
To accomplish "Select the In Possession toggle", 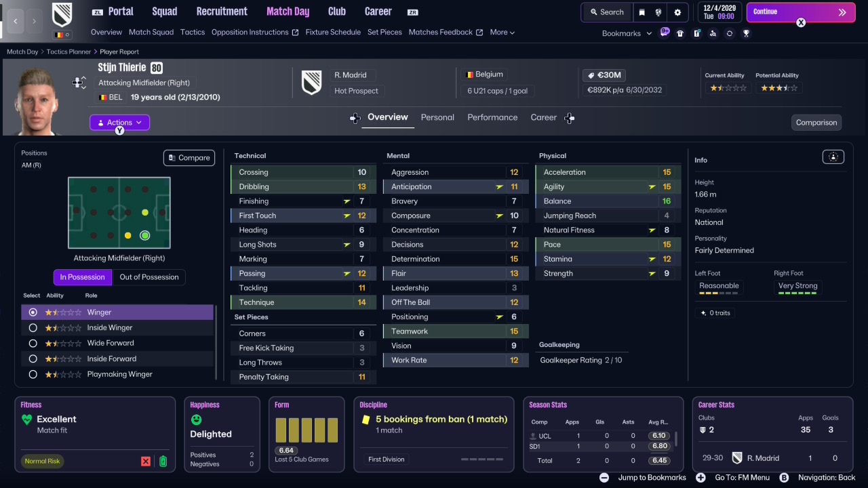I will click(82, 277).
